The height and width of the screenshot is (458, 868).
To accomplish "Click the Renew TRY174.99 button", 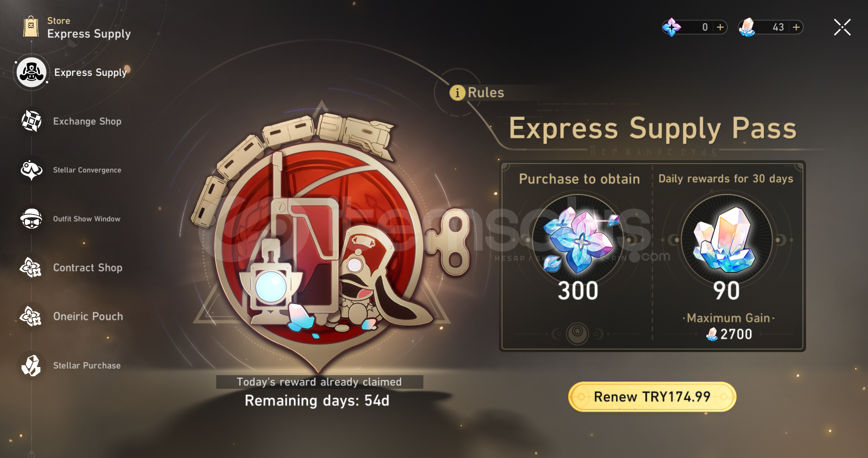I will (x=652, y=397).
